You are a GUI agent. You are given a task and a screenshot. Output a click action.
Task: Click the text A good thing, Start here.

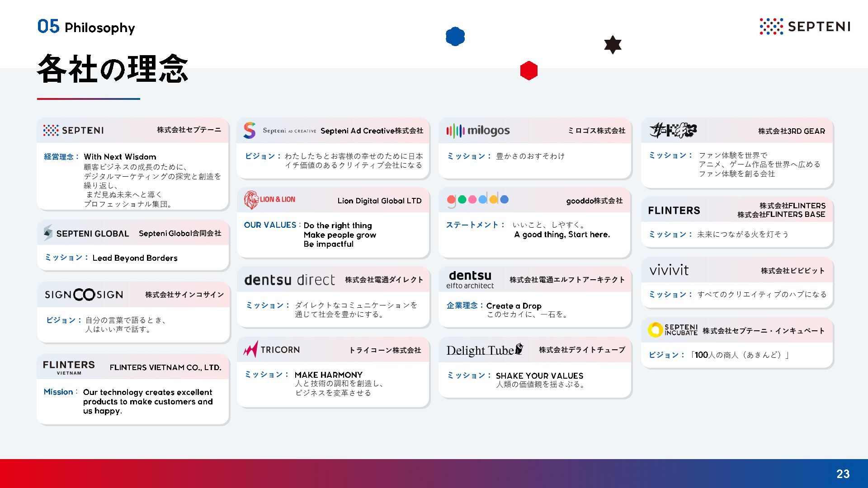[x=562, y=235]
